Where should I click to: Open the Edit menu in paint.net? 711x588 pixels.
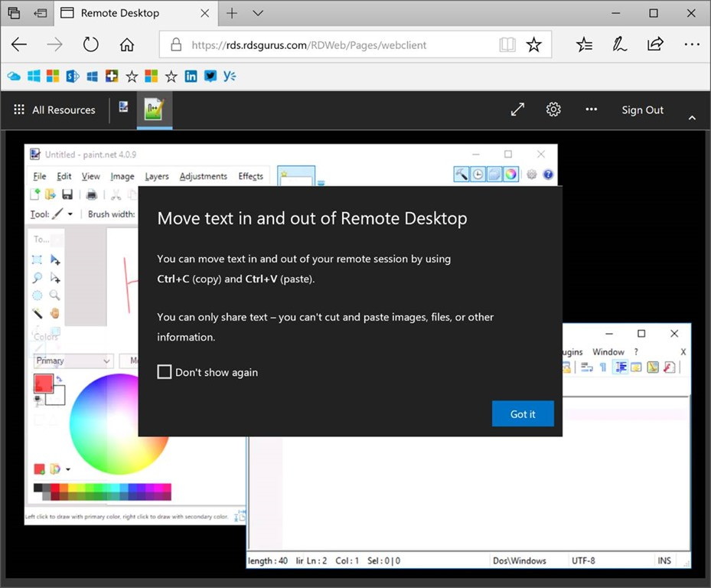pos(64,176)
